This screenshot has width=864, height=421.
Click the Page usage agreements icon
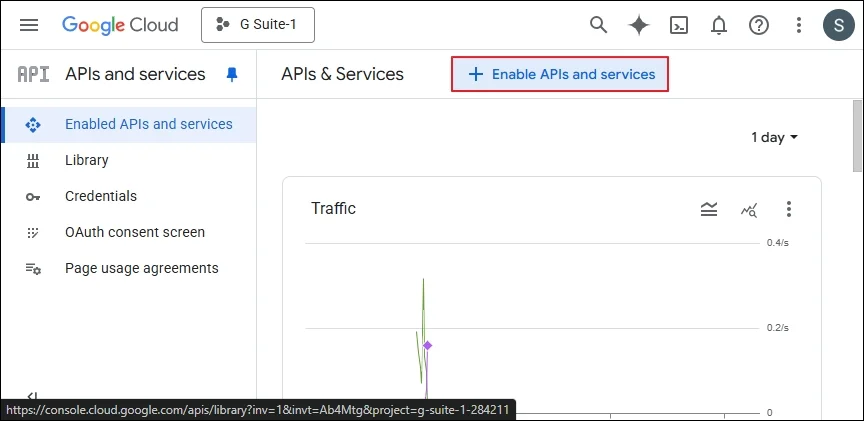pos(33,269)
